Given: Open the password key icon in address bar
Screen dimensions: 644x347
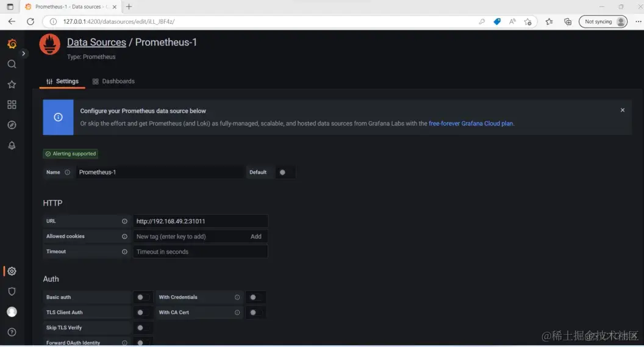Looking at the screenshot, I should pyautogui.click(x=482, y=21).
